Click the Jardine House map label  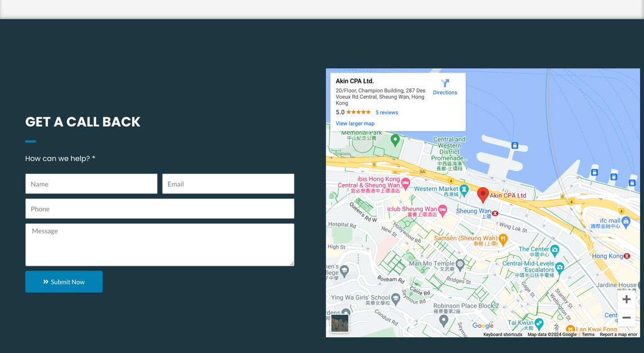616,285
